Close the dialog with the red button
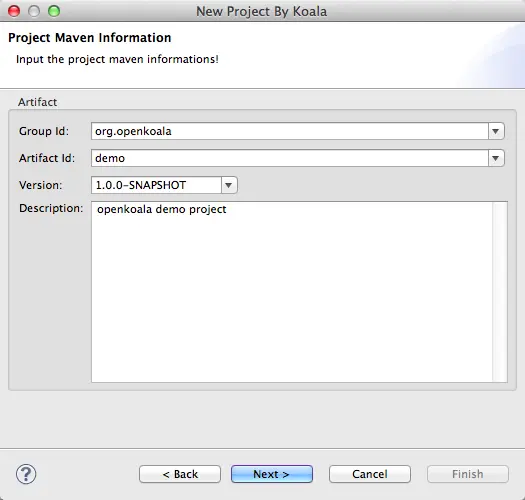The image size is (525, 500). click(x=14, y=11)
